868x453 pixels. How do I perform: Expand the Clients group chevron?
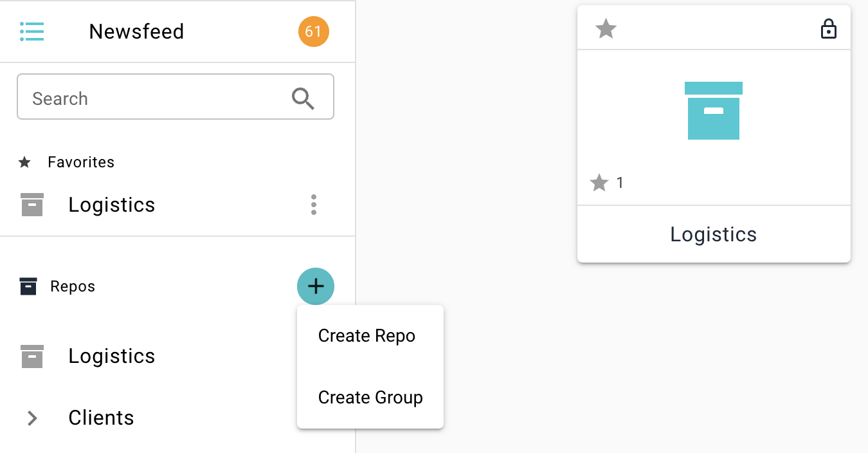(32, 418)
